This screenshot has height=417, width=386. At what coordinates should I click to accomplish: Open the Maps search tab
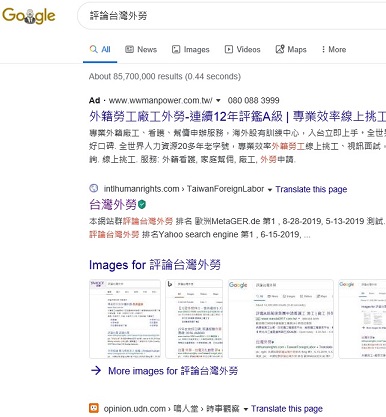291,50
